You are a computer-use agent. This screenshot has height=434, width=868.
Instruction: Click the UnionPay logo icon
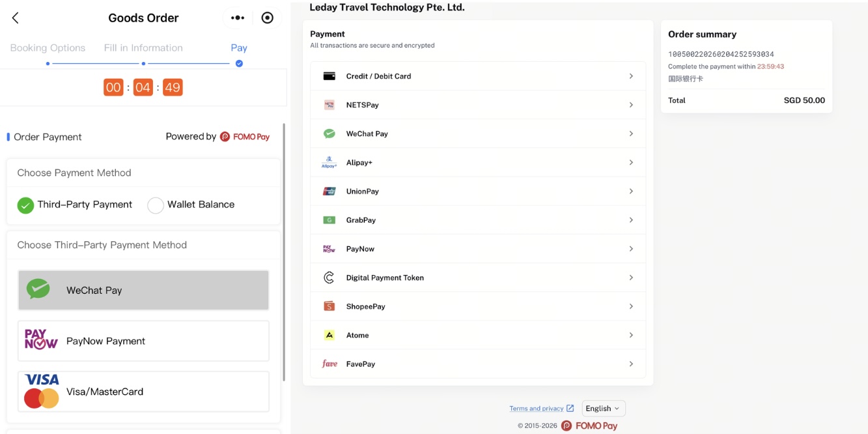(329, 191)
